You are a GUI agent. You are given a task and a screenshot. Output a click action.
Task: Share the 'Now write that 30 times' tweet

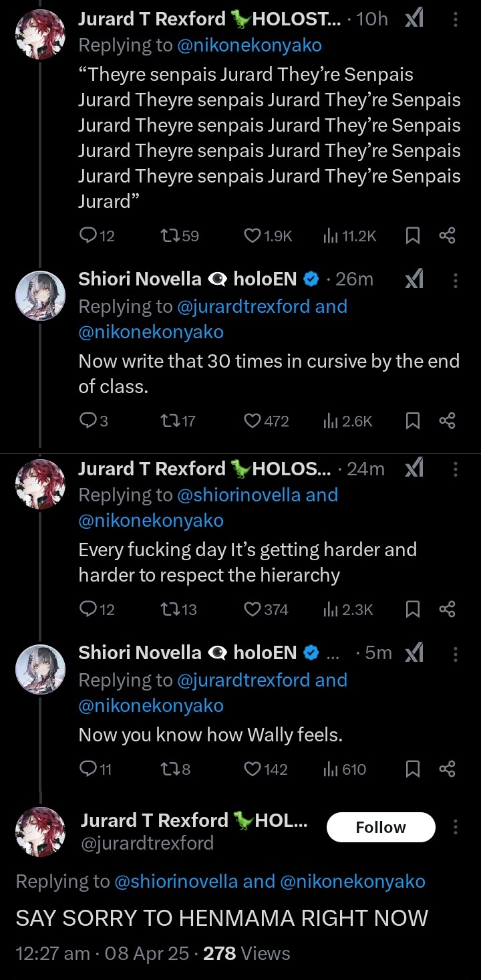pyautogui.click(x=447, y=420)
